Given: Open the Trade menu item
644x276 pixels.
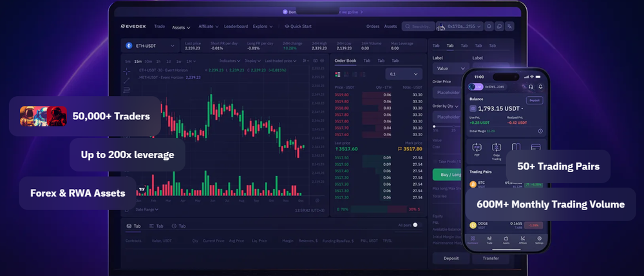Looking at the screenshot, I should (x=159, y=26).
